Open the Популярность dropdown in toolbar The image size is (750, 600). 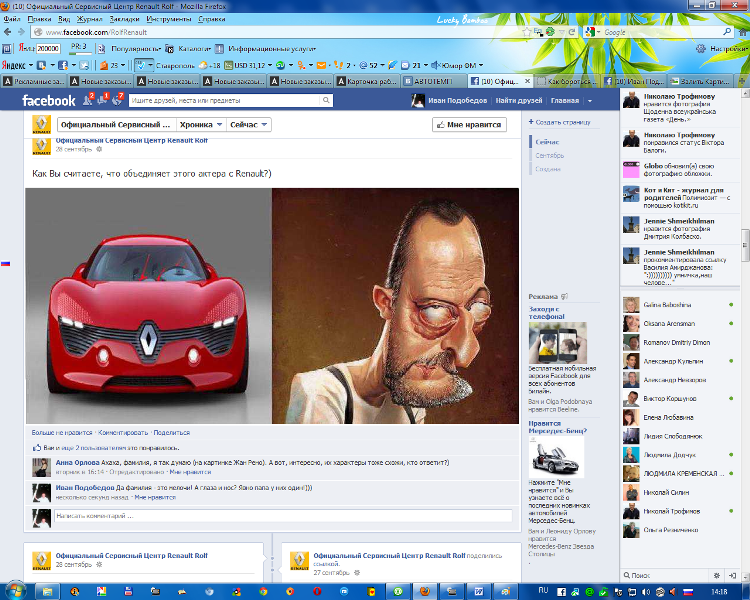136,49
